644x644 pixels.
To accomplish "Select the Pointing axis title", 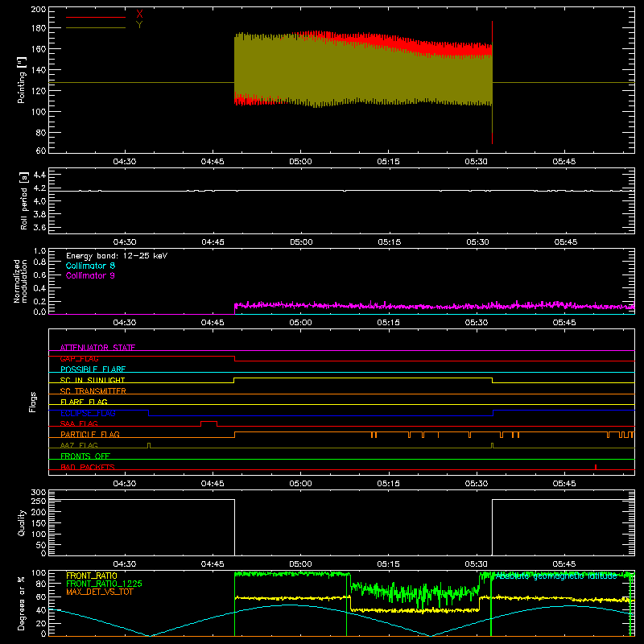I will [22, 80].
